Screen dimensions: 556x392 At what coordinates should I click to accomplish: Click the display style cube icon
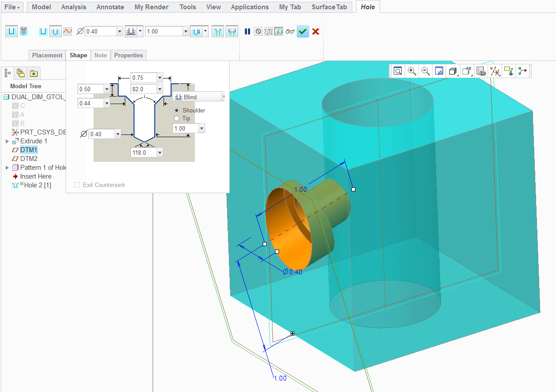[453, 71]
